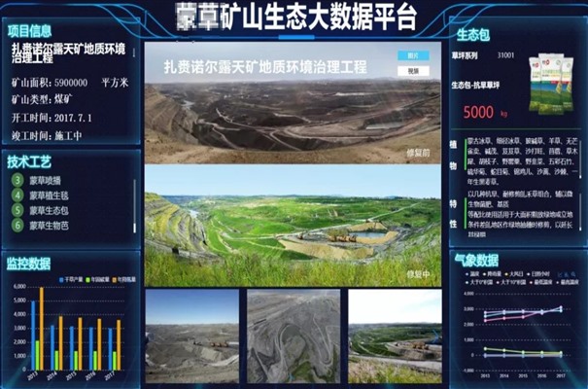Toggle 大于0℃积温 legend in weather chart

(479, 282)
